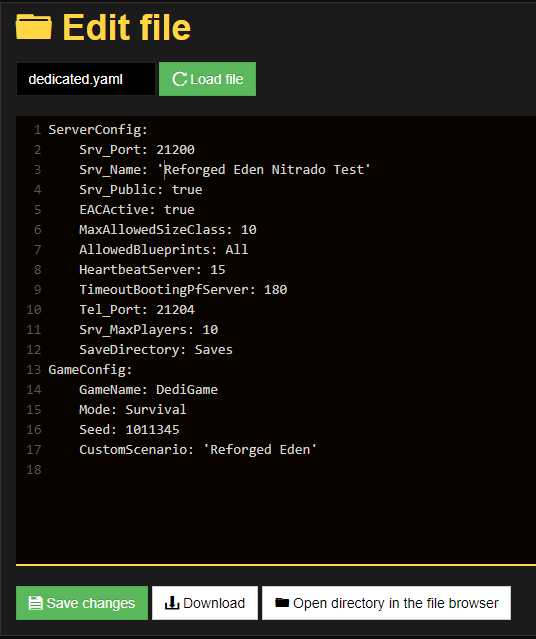
Task: Click line number 13 in the gutter
Action: (34, 369)
